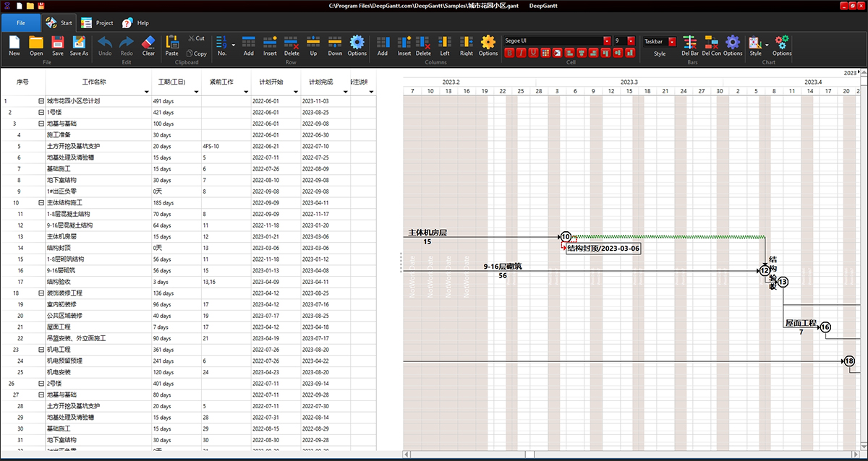Viewport: 868px width, 461px height.
Task: Switch to the Project tab
Action: (x=97, y=22)
